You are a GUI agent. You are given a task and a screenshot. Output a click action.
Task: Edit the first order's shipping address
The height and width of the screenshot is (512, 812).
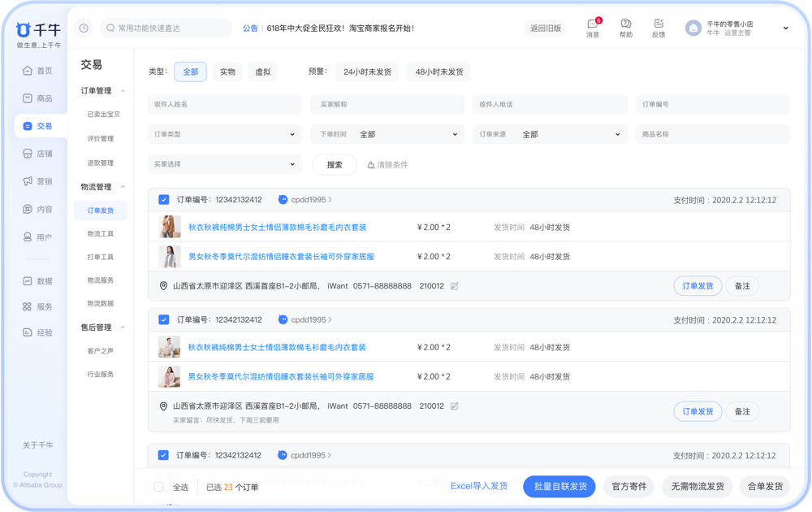pyautogui.click(x=455, y=286)
